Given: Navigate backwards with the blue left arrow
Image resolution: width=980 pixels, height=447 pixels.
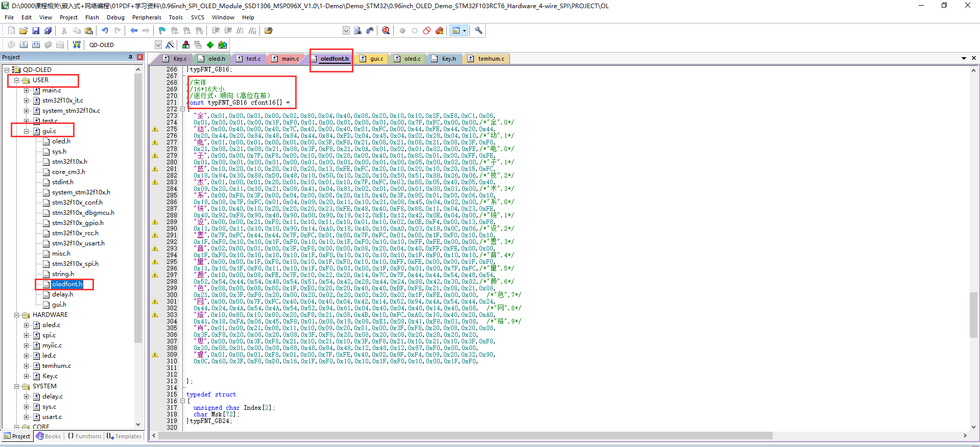Looking at the screenshot, I should coord(134,31).
